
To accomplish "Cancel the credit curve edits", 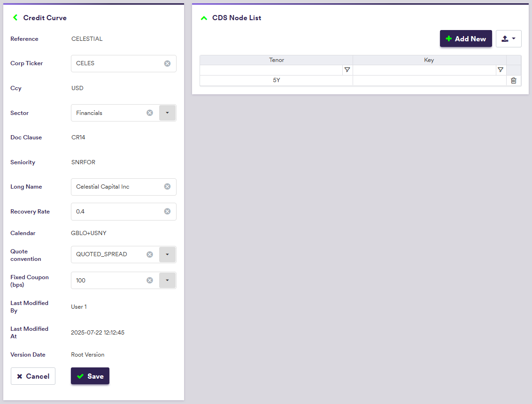I will pos(33,376).
